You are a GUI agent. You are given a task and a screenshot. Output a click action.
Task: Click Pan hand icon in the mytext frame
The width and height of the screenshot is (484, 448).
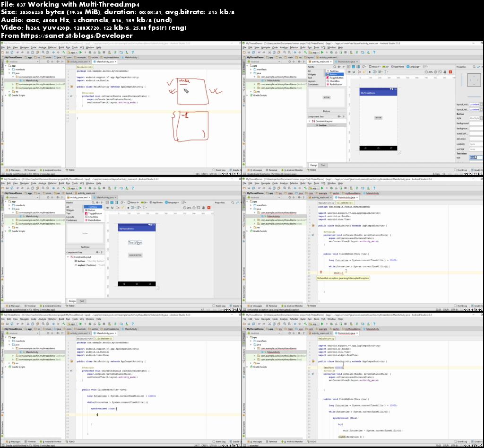click(203, 208)
